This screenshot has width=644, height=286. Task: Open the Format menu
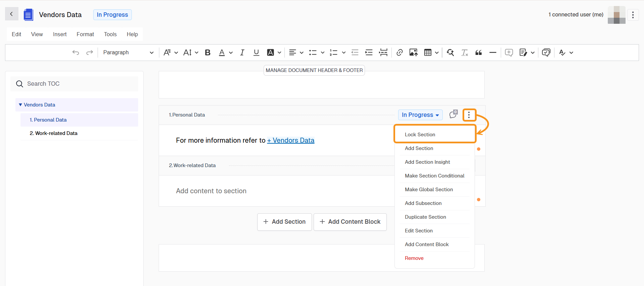tap(85, 34)
